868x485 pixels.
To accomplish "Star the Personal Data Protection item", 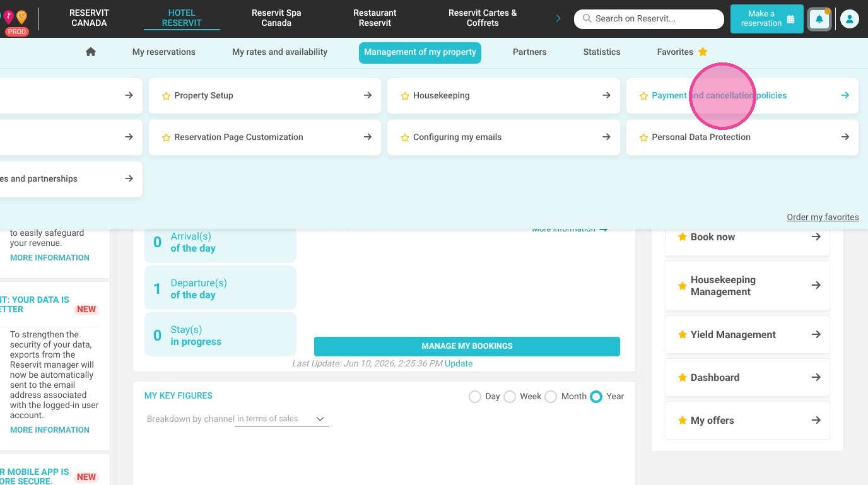I will tap(643, 137).
